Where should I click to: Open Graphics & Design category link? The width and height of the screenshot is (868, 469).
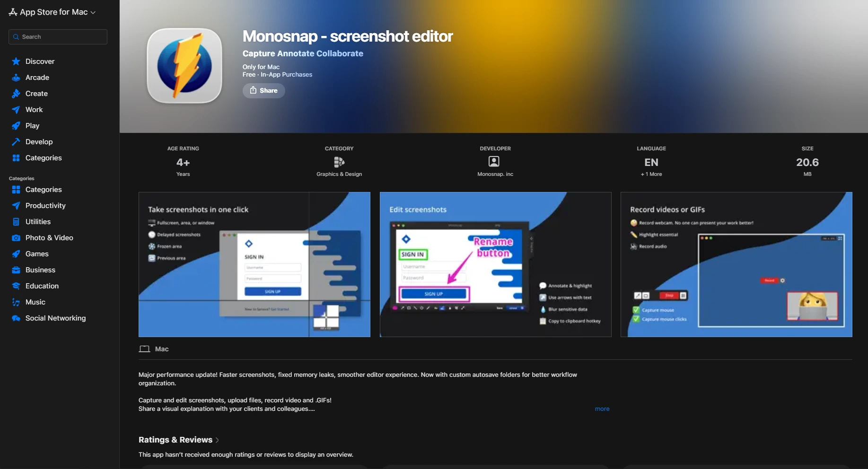339,174
